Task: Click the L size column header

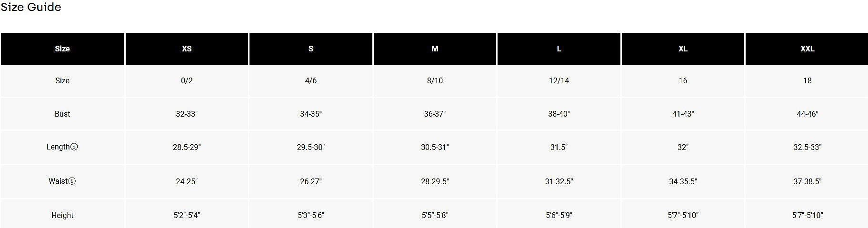Action: pyautogui.click(x=559, y=49)
